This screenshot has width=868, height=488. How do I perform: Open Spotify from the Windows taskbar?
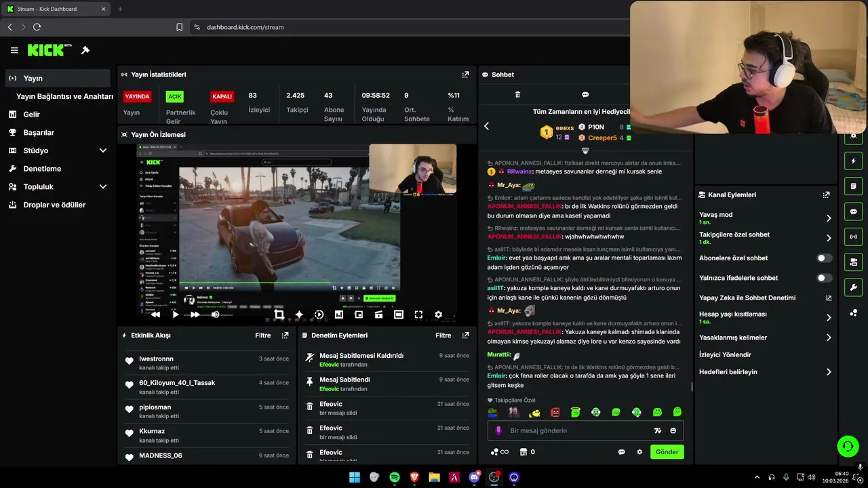(394, 477)
